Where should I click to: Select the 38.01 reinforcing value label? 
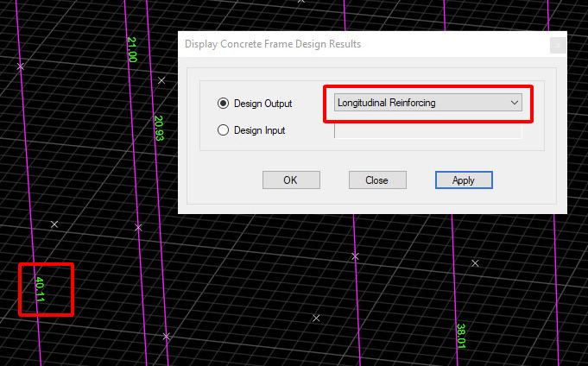tap(461, 336)
